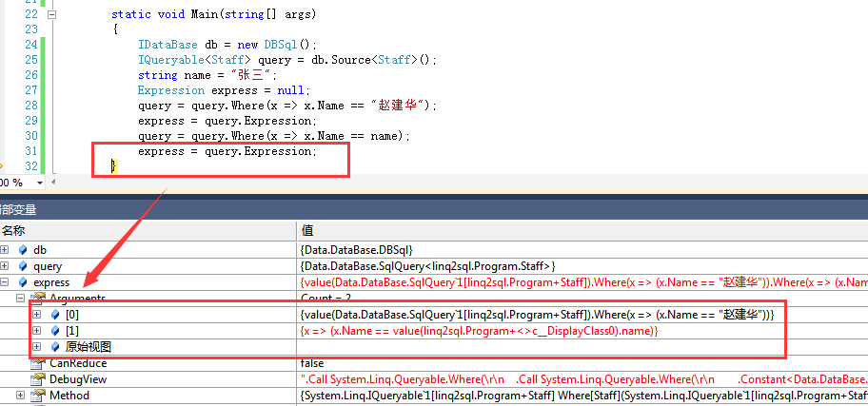Open the editor zoom percentage dropdown
Screen dimensions: 868x406
[x=39, y=182]
